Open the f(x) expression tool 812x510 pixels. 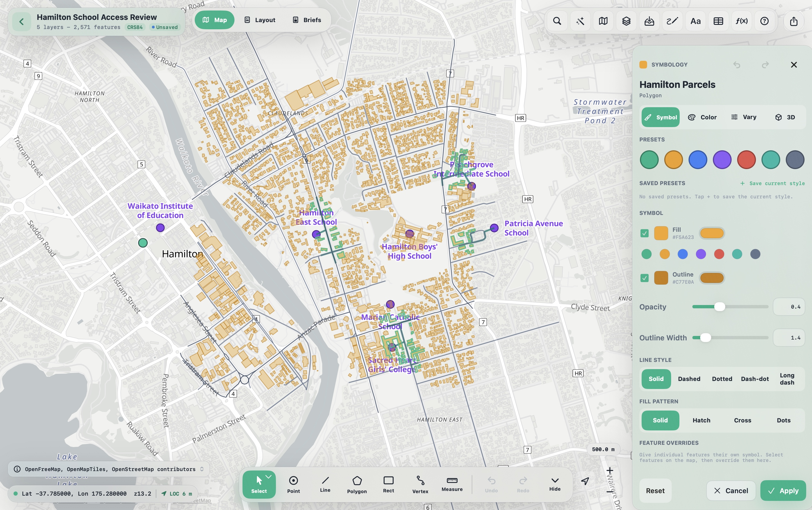coord(742,21)
